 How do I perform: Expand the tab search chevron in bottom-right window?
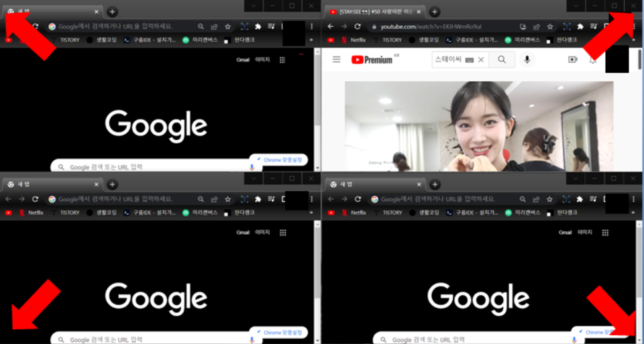click(x=576, y=178)
